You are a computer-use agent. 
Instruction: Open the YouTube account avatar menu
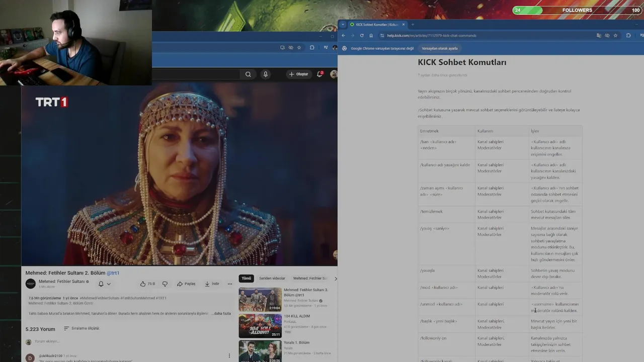pos(333,74)
